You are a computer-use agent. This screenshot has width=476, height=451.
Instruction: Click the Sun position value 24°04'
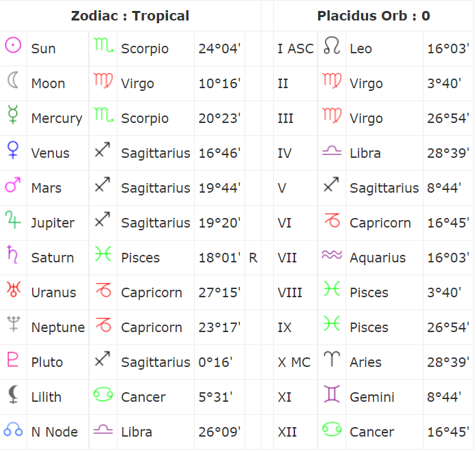coord(219,49)
